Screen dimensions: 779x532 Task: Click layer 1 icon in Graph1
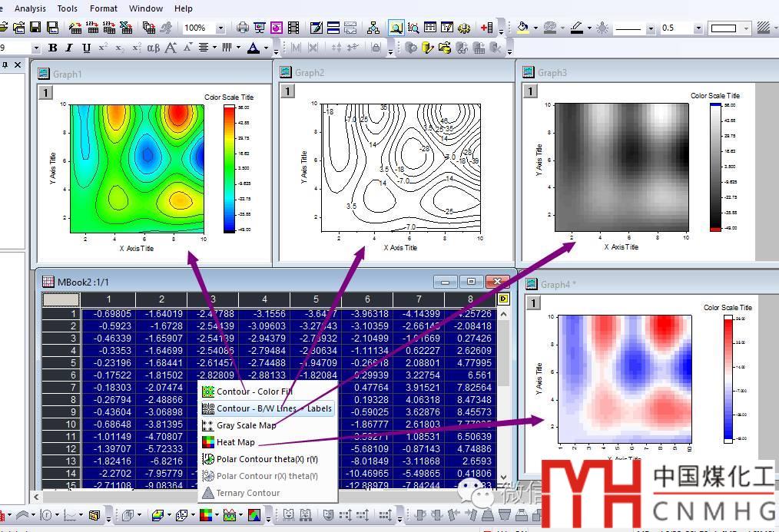click(45, 92)
